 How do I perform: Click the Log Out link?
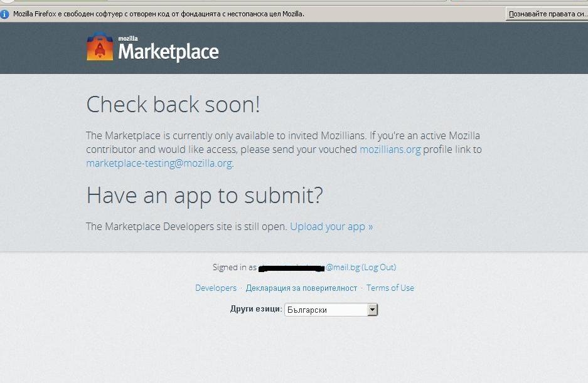pos(379,268)
